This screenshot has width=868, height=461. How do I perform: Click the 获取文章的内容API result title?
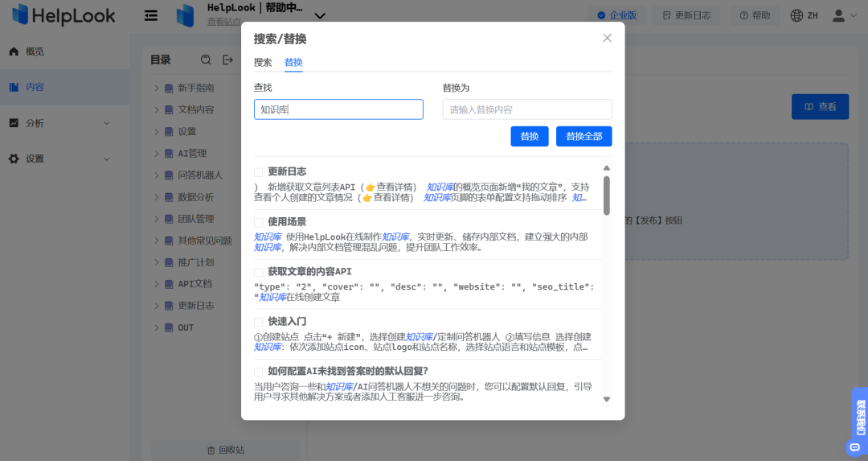(309, 271)
